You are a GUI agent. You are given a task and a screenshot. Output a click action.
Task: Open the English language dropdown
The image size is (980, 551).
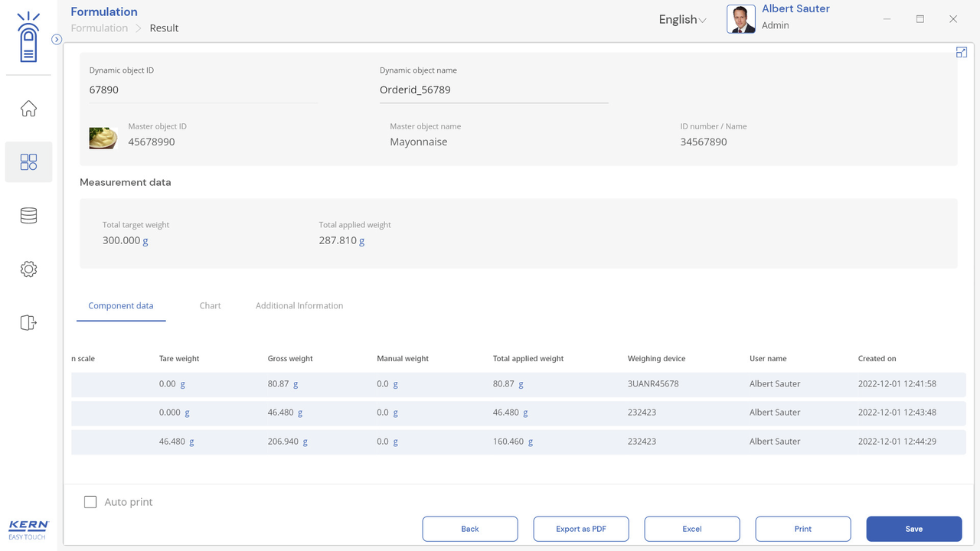click(681, 20)
